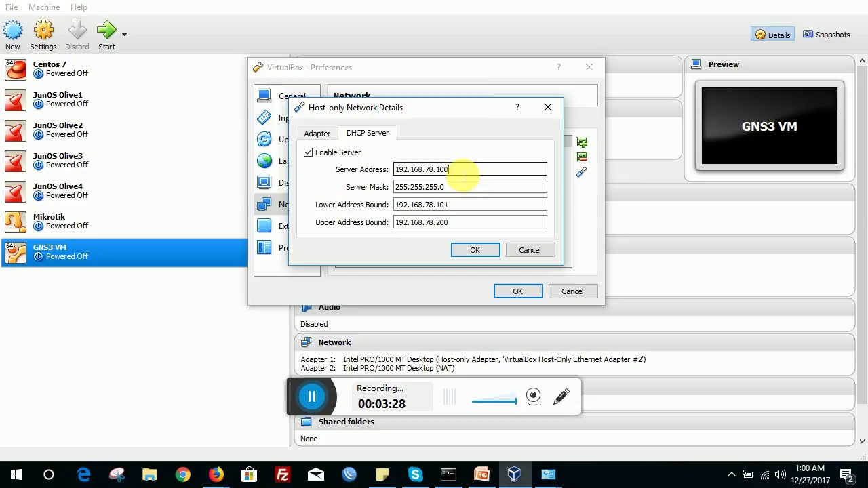
Task: Click the recorder pencil annotation icon
Action: [x=561, y=397]
